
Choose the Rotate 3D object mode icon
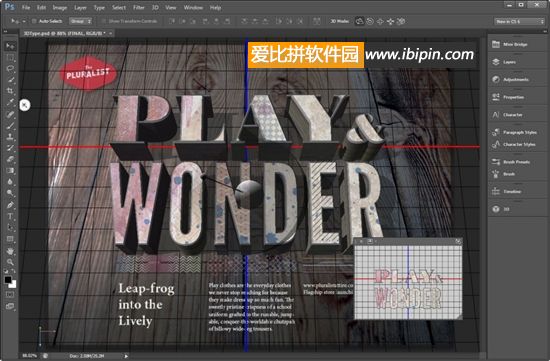tap(360, 21)
